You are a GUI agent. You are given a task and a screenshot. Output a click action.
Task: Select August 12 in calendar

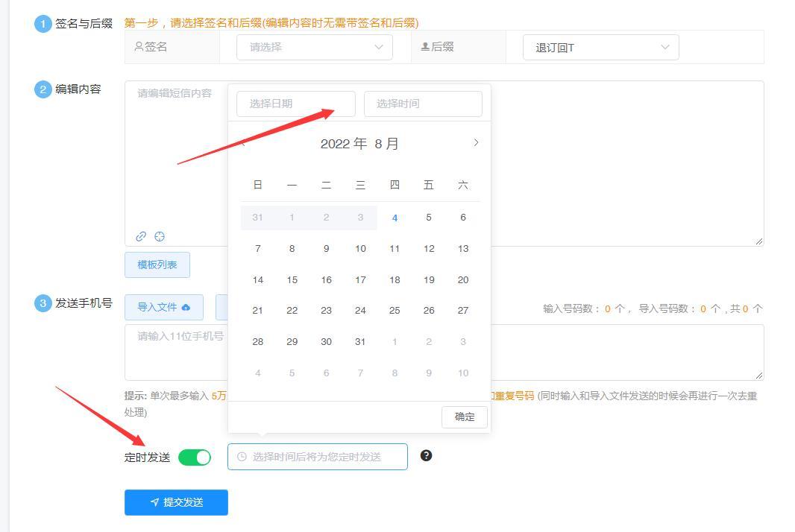pyautogui.click(x=429, y=249)
